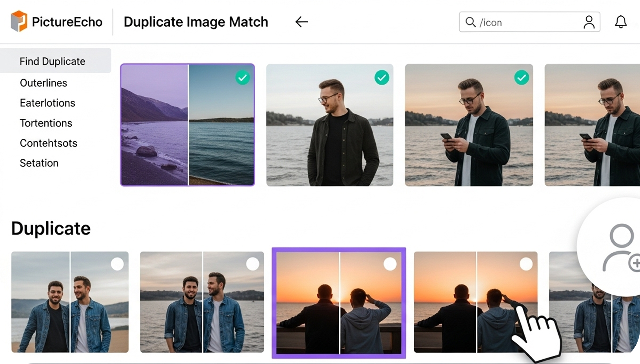Switch to the Find Duplicate tab
The height and width of the screenshot is (364, 640).
tap(52, 61)
